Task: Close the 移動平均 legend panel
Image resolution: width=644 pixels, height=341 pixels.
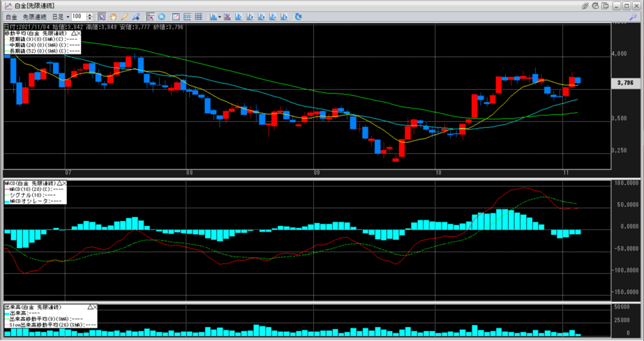Action: [80, 33]
